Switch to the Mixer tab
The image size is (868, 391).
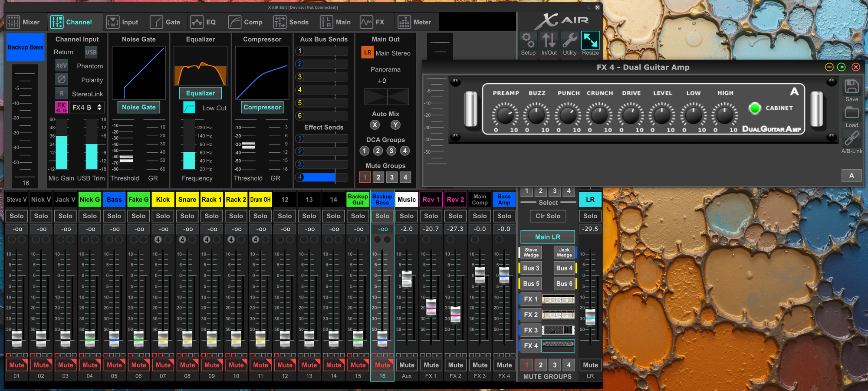point(24,22)
